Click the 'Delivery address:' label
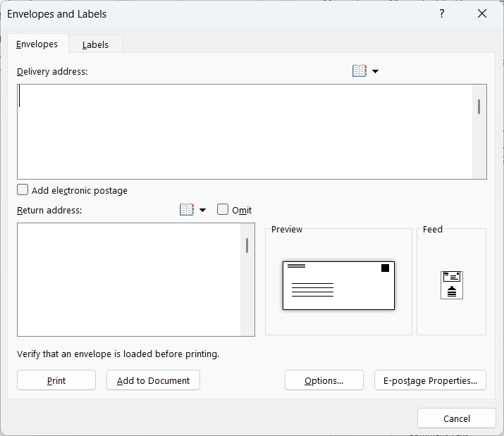This screenshot has height=436, width=504. tap(52, 71)
